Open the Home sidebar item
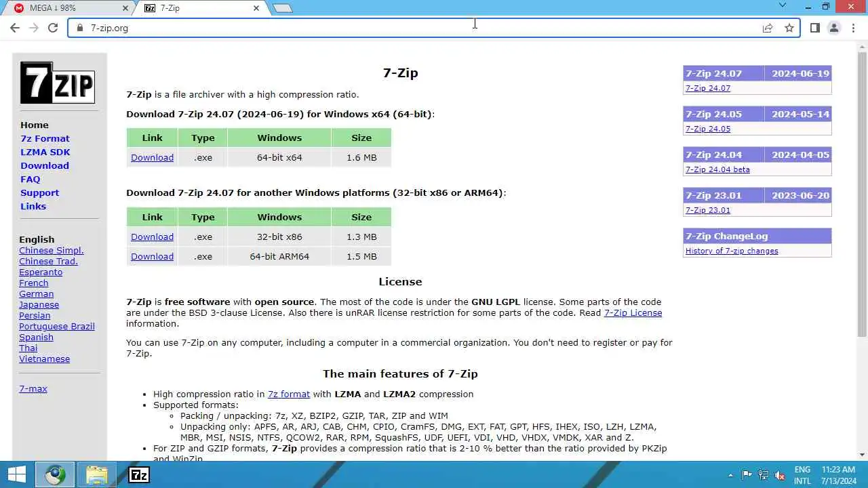This screenshot has height=488, width=868. [x=34, y=125]
